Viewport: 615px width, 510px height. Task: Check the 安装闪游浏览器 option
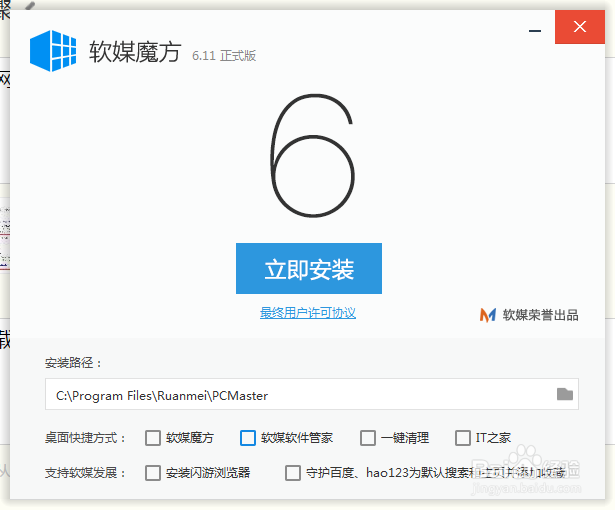[x=153, y=473]
